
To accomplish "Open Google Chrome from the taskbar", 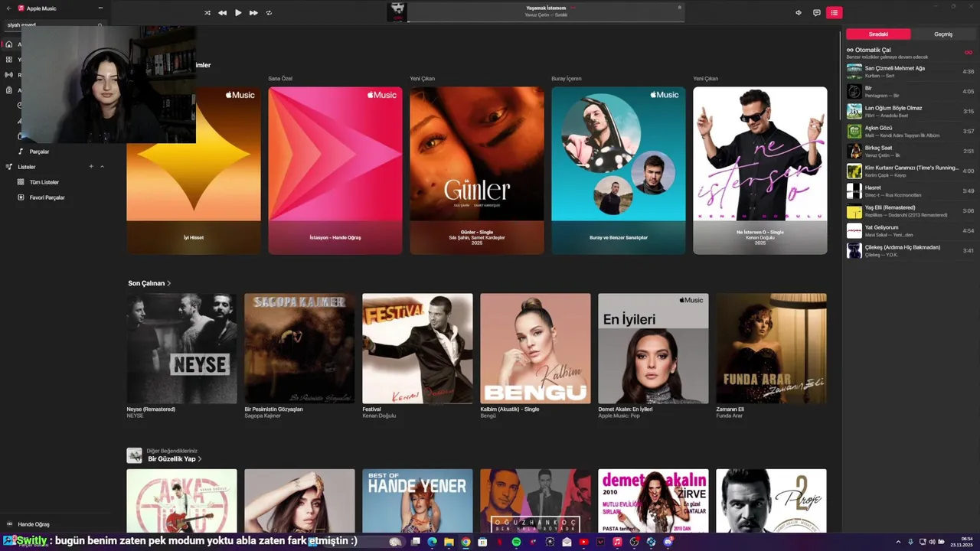I will (x=465, y=542).
